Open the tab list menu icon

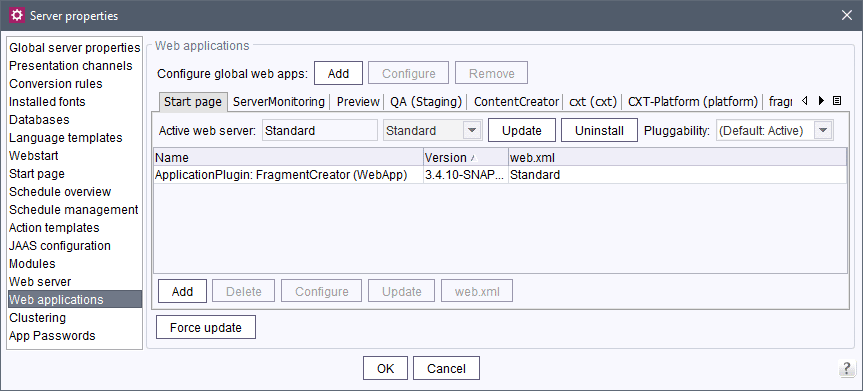(837, 101)
